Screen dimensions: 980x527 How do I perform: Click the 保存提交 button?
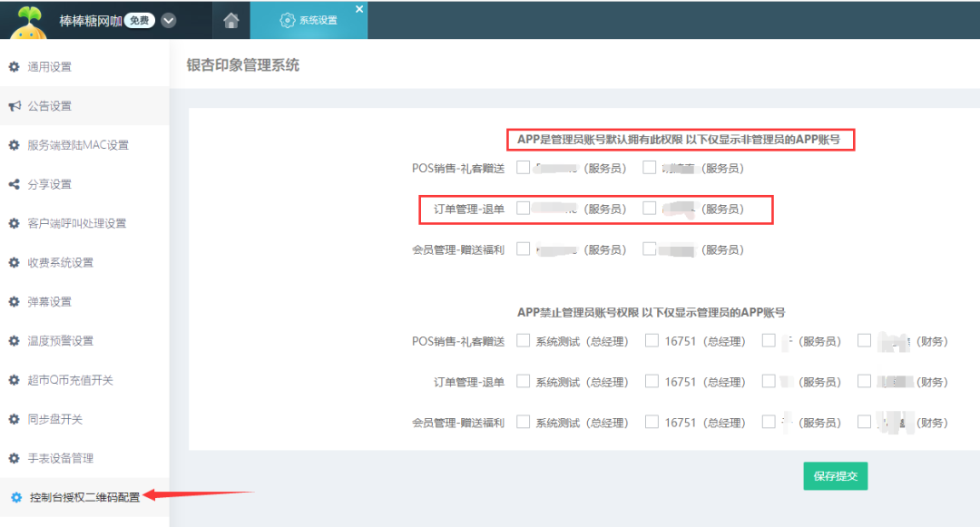[x=835, y=476]
